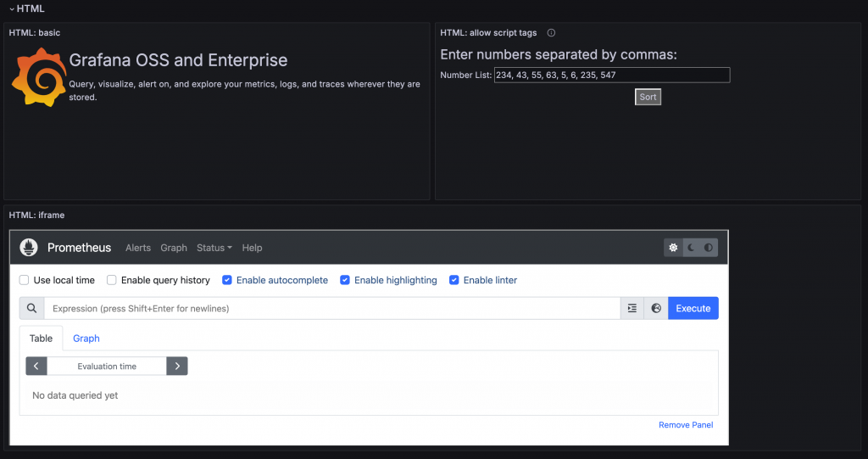Uncheck Enable highlighting
The image size is (868, 459).
tap(344, 280)
